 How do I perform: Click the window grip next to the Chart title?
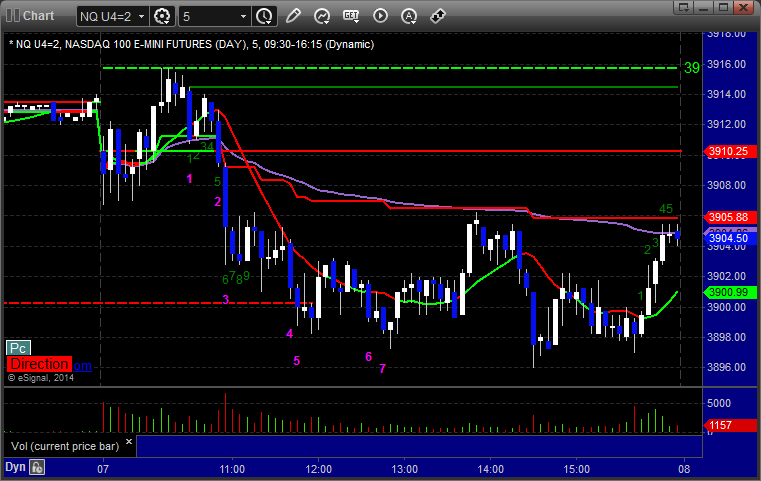13,16
